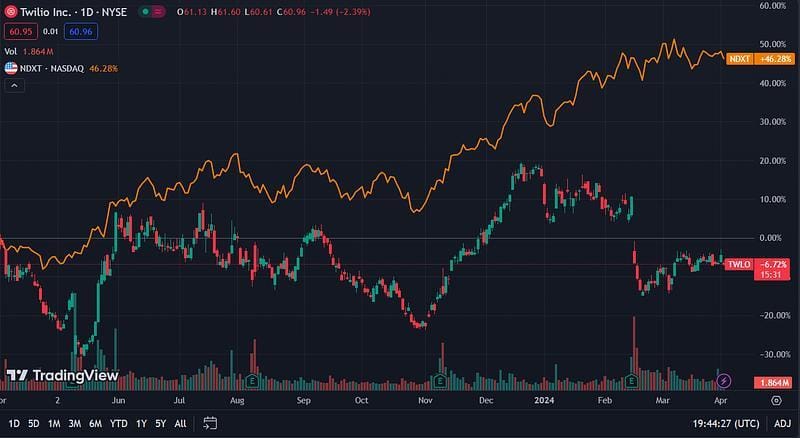Click the orange NDXT +46.28% price label
The width and height of the screenshot is (800, 438).
[760, 60]
